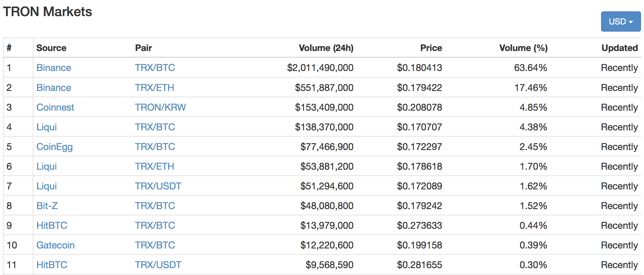Select volume value $551,887,000
The width and height of the screenshot is (644, 275).
click(x=324, y=88)
